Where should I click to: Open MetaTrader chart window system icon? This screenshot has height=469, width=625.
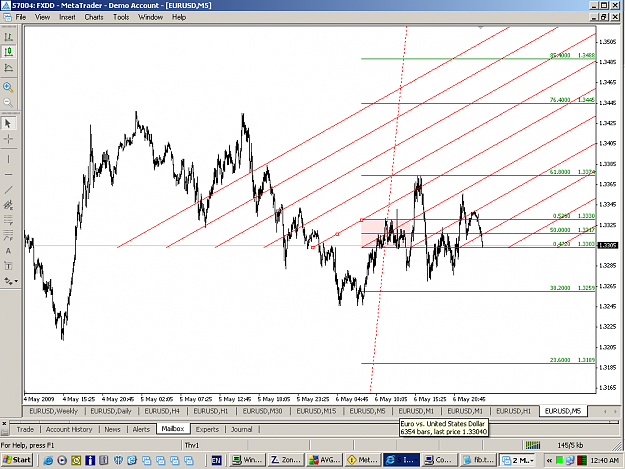tap(7, 17)
